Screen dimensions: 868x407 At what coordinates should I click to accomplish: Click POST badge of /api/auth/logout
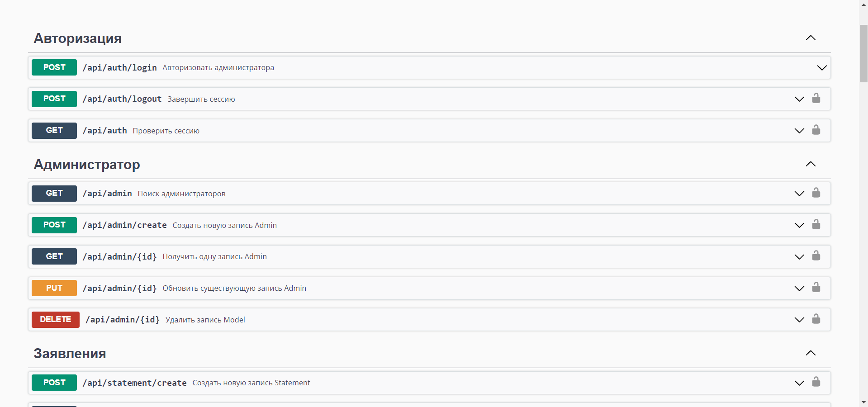click(x=54, y=99)
